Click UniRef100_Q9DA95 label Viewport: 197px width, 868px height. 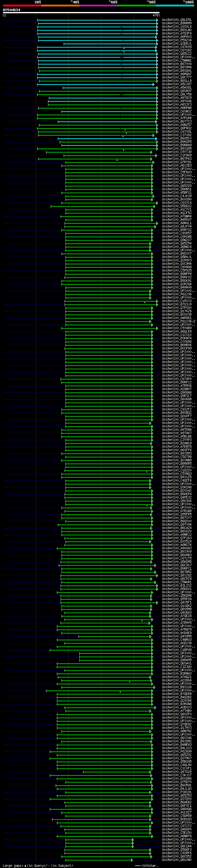click(x=176, y=660)
